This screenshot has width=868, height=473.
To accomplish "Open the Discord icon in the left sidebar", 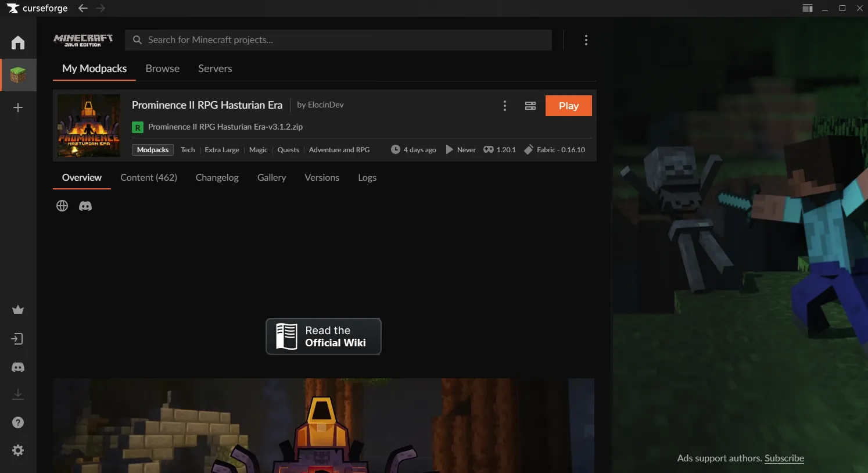I will point(17,367).
